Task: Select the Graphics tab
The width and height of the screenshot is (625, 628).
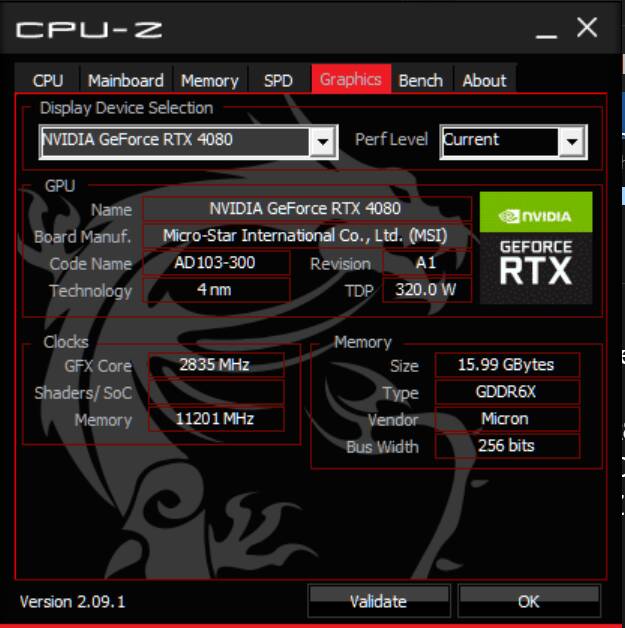Action: click(351, 79)
